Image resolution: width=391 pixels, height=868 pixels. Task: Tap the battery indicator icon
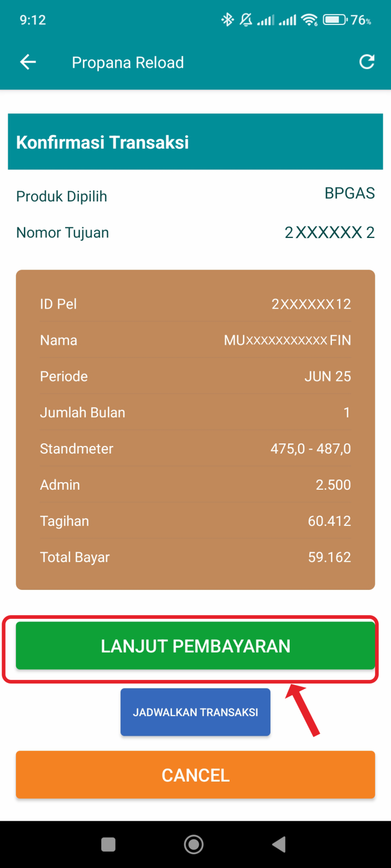click(x=334, y=20)
